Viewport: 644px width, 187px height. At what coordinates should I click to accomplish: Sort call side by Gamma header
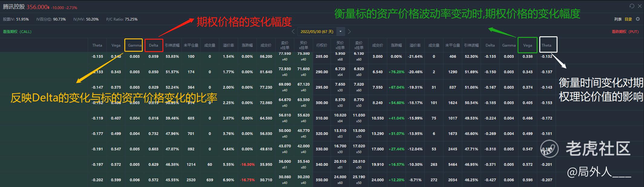click(x=135, y=45)
